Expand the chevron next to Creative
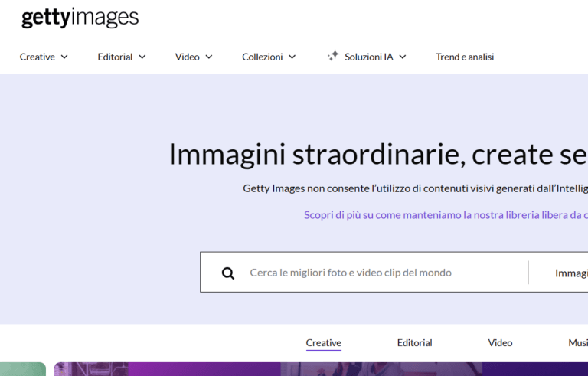The width and height of the screenshot is (588, 376). point(64,57)
